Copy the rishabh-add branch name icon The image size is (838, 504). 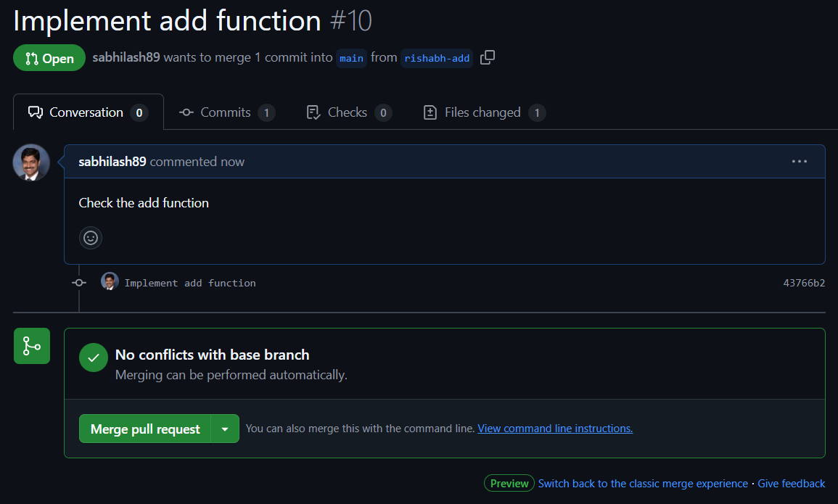[488, 57]
